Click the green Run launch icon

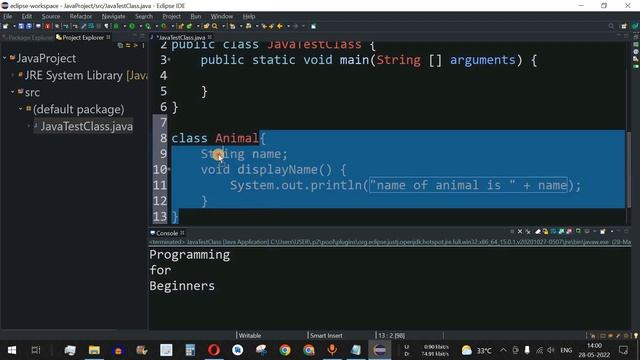pos(132,26)
